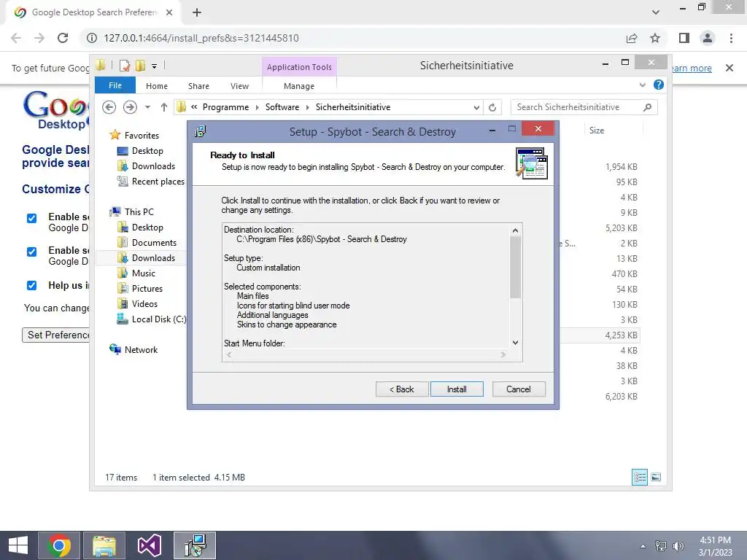Click the summary vertical scrollbar thumb
This screenshot has width=747, height=560.
click(x=515, y=267)
